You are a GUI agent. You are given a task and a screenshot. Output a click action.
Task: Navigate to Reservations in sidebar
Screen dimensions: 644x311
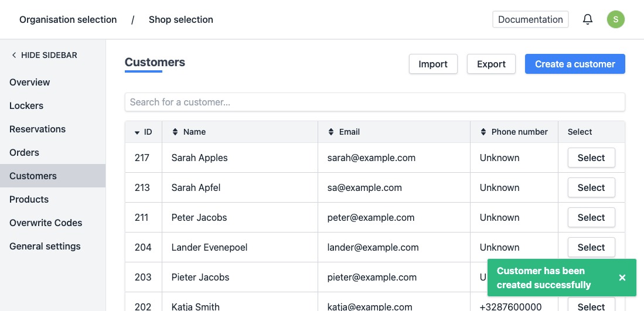click(x=38, y=129)
